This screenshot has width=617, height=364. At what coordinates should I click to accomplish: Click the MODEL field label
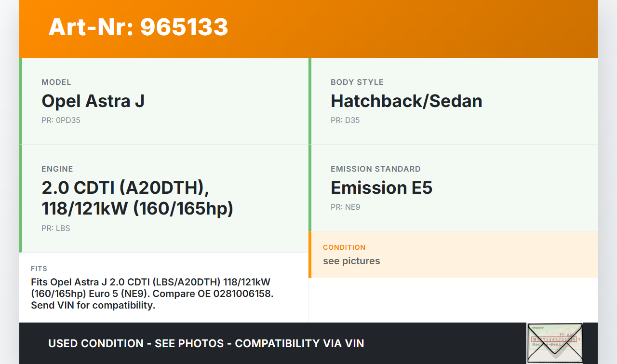tap(56, 82)
